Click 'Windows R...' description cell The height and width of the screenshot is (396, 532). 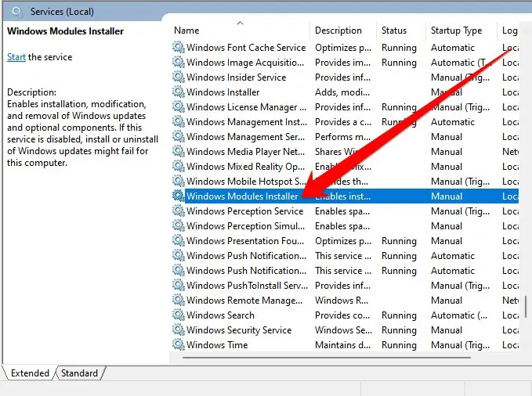pos(342,301)
